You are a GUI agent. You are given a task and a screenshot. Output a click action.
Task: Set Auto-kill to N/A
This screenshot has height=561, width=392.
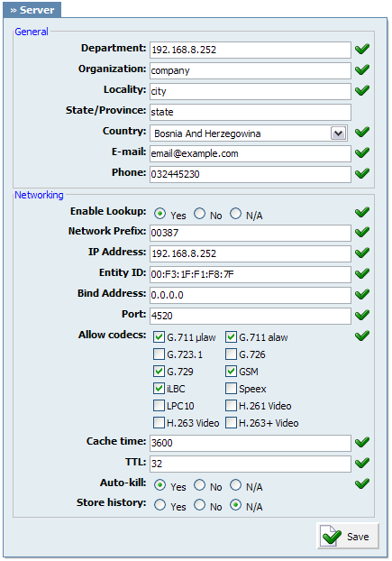click(x=235, y=485)
